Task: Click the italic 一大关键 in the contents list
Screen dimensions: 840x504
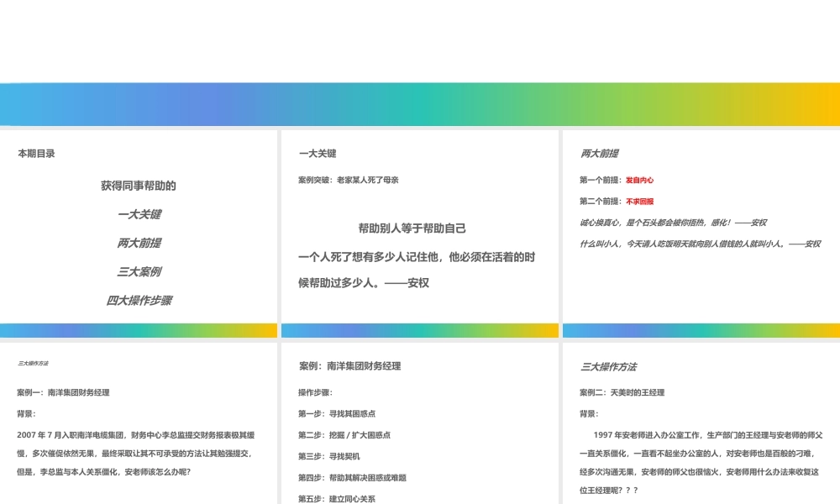Action: point(139,215)
